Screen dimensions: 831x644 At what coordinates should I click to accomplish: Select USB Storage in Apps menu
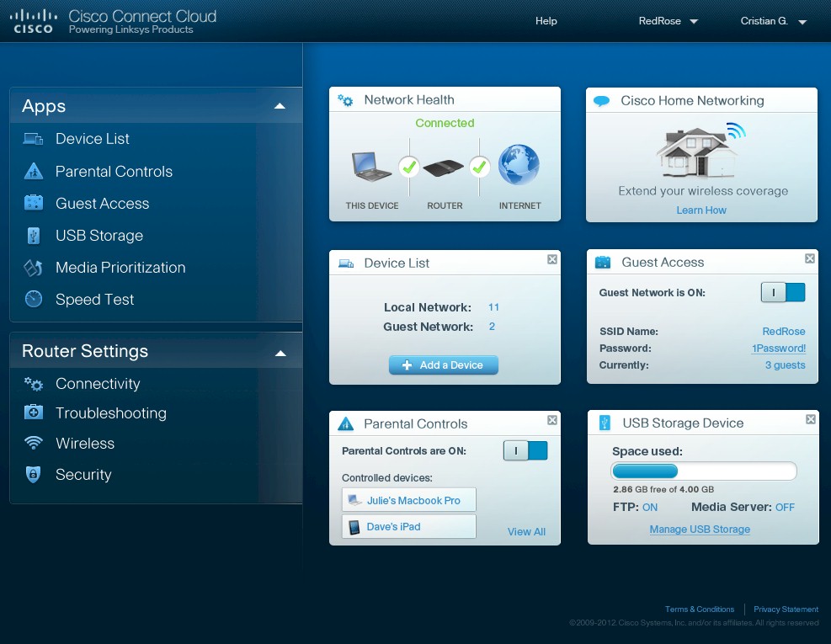[x=99, y=236]
